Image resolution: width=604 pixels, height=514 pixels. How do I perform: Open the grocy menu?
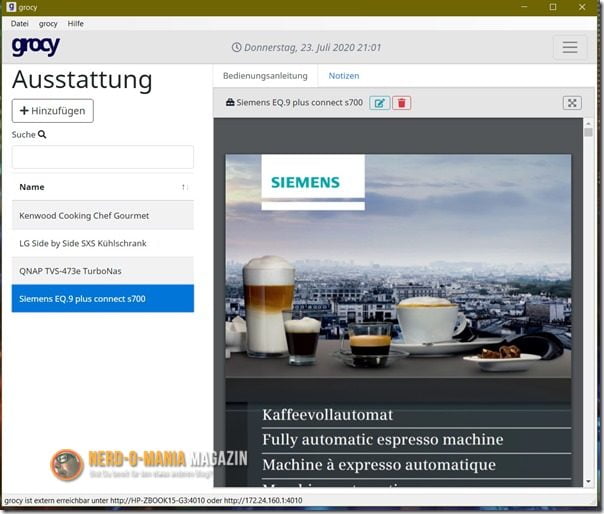(48, 24)
